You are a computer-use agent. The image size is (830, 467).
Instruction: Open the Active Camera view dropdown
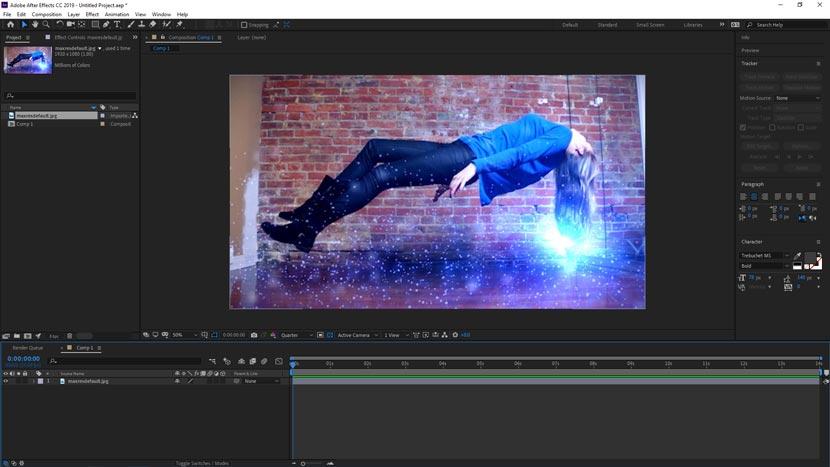356,335
